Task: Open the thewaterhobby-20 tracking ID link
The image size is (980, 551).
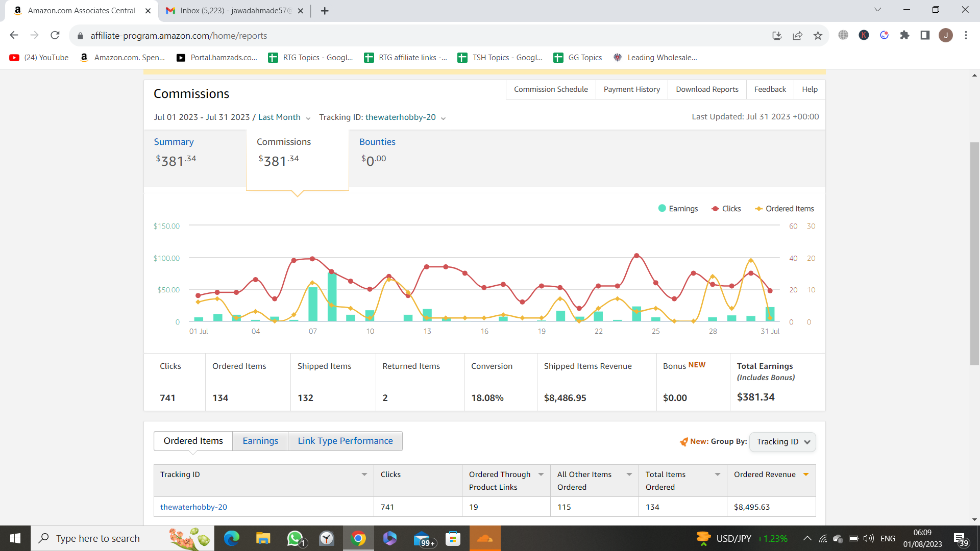Action: click(193, 507)
